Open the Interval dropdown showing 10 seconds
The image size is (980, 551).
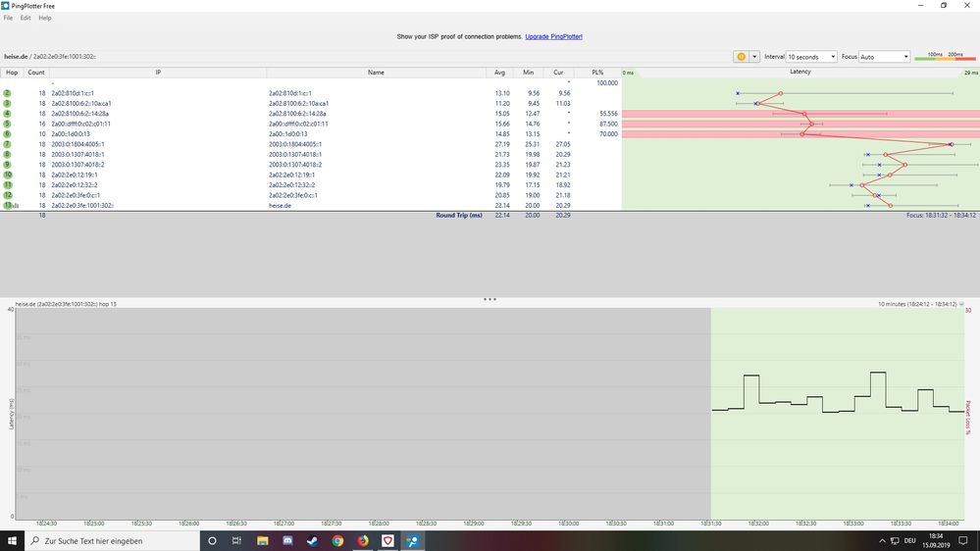pyautogui.click(x=811, y=57)
